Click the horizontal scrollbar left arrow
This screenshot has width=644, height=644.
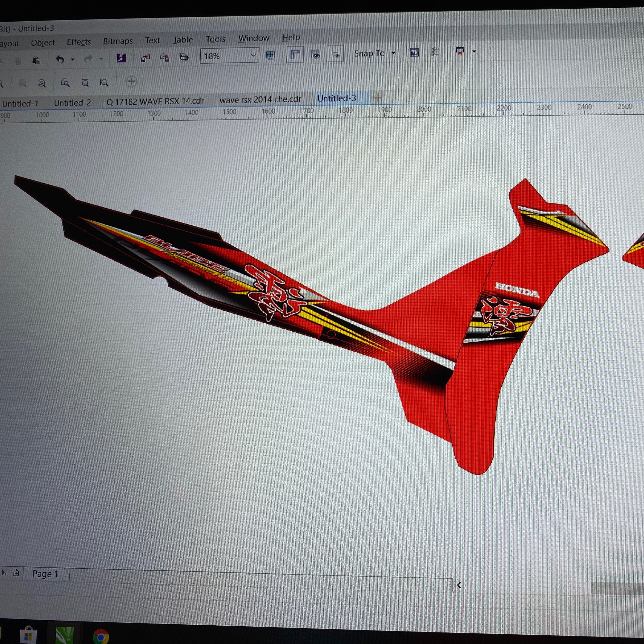point(459,585)
